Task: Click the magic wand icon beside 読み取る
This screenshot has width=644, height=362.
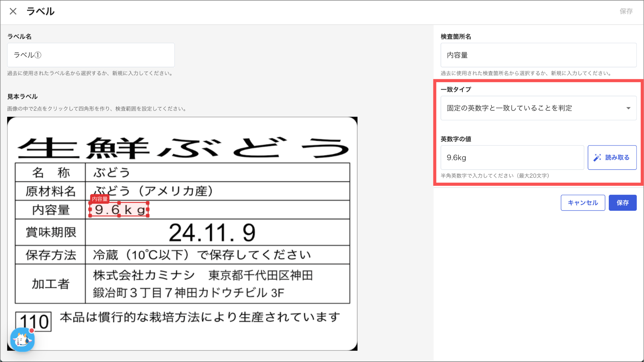Action: [597, 158]
